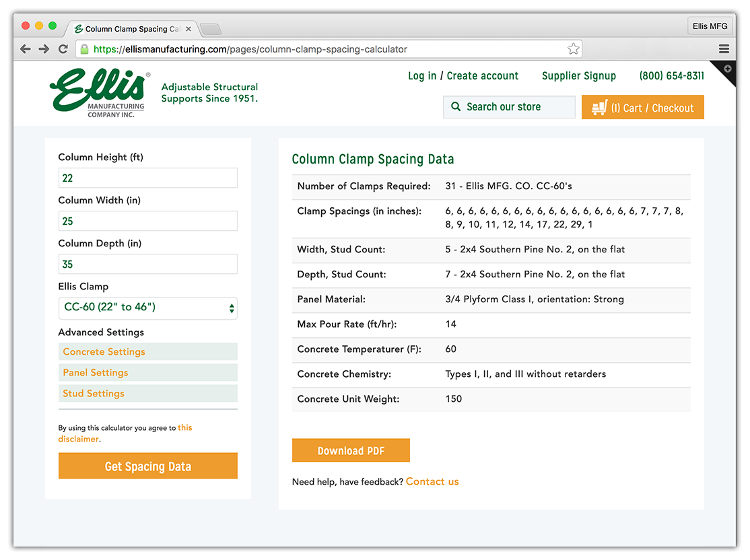Open the browser hamburger menu

(x=724, y=49)
